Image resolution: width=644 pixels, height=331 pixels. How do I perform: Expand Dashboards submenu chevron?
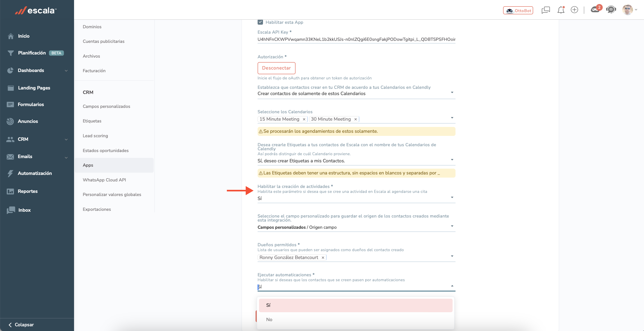tap(66, 71)
